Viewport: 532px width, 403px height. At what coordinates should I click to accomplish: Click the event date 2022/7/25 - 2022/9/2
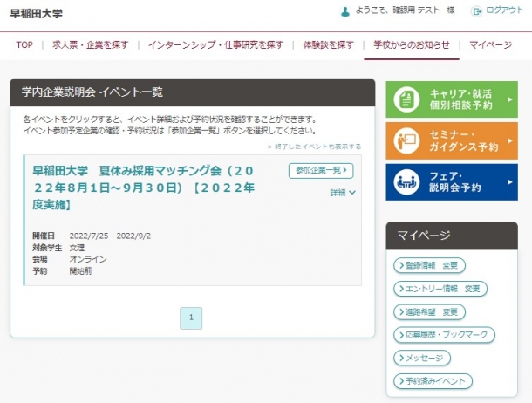pyautogui.click(x=110, y=236)
